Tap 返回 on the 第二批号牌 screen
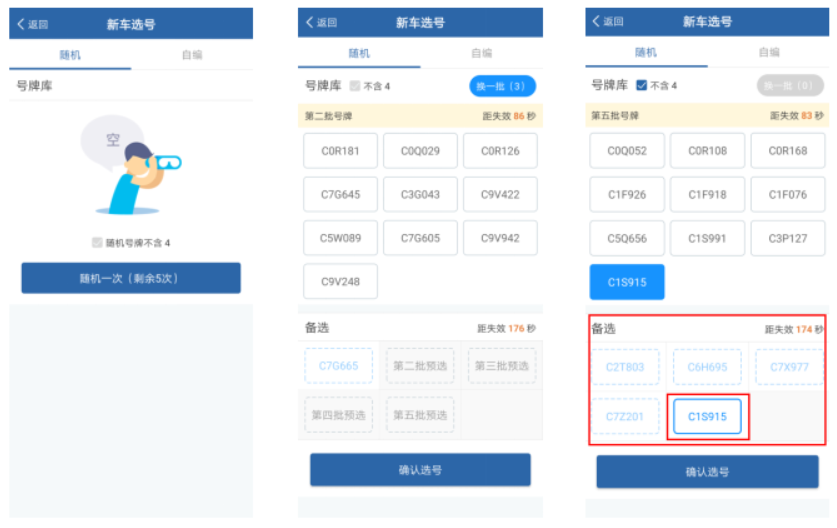The height and width of the screenshot is (528, 837). click(322, 23)
